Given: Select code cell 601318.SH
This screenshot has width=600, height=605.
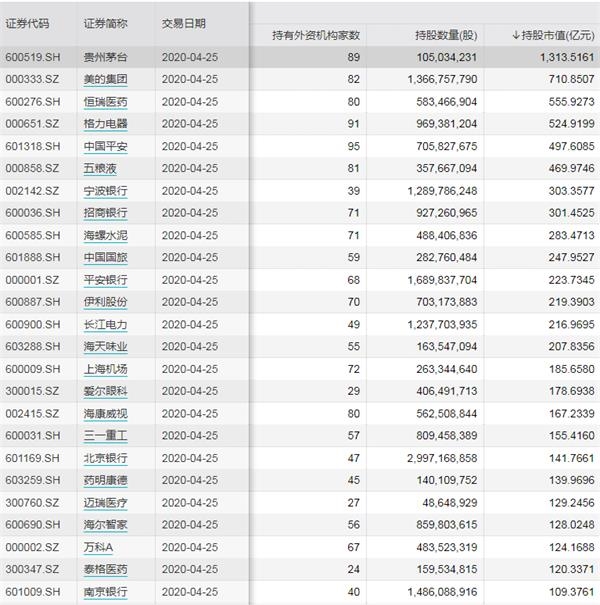Looking at the screenshot, I should click(x=33, y=146).
